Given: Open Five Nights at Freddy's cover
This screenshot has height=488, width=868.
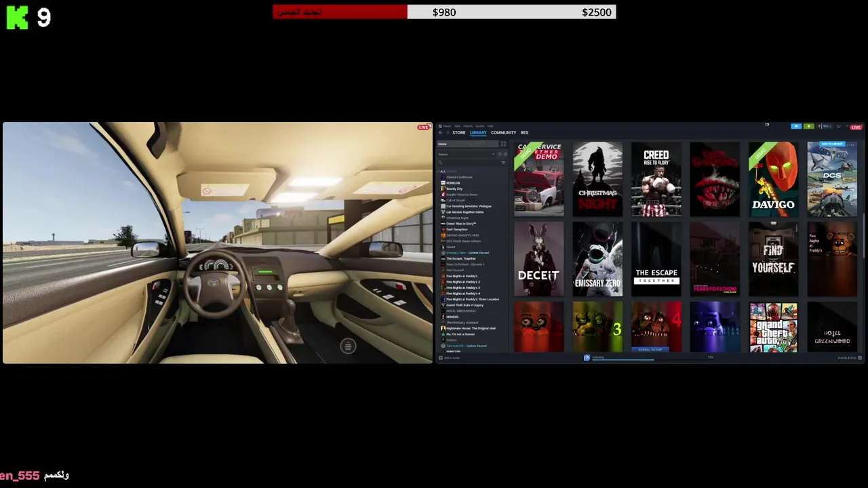Looking at the screenshot, I should tap(832, 259).
